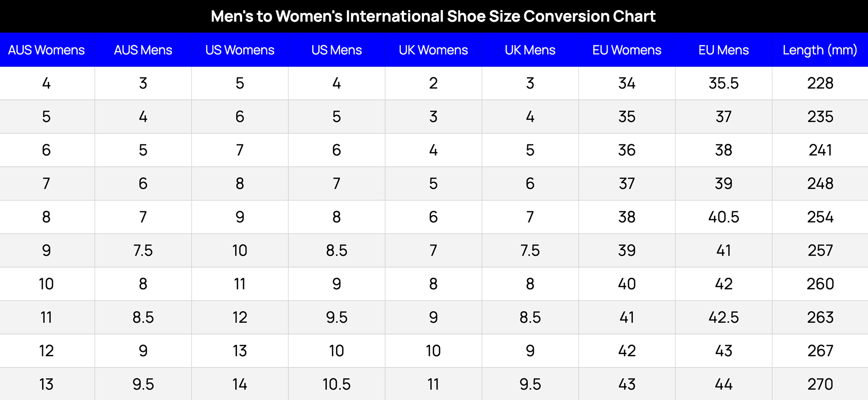Select the AUS Mens column header
The width and height of the screenshot is (868, 400).
[143, 50]
